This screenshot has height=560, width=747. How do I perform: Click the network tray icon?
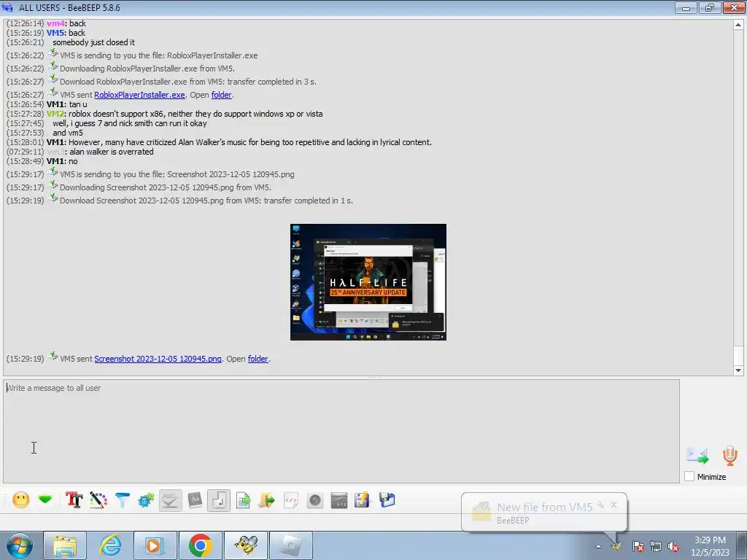(x=656, y=546)
